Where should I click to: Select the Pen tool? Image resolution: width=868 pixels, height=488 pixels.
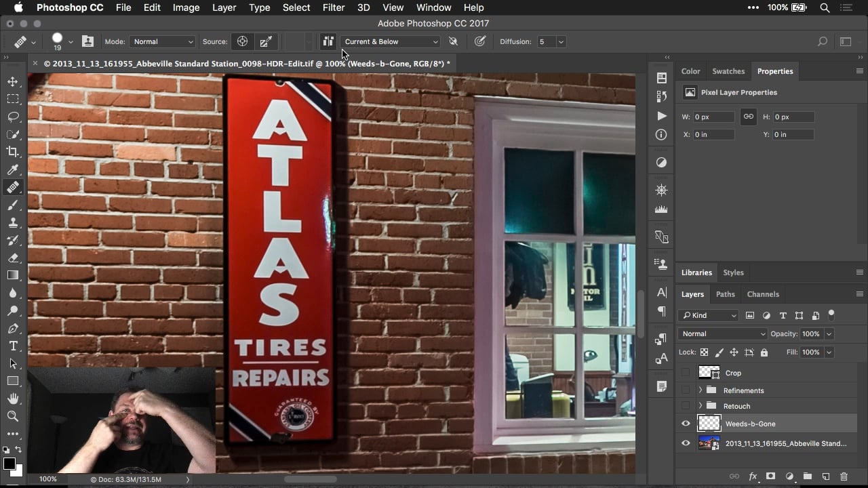point(13,328)
